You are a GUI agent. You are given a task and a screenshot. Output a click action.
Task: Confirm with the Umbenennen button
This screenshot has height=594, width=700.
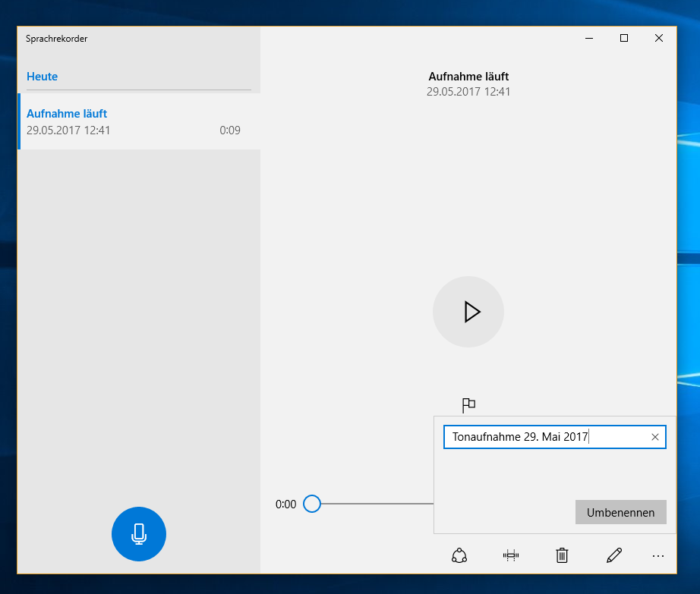coord(620,512)
